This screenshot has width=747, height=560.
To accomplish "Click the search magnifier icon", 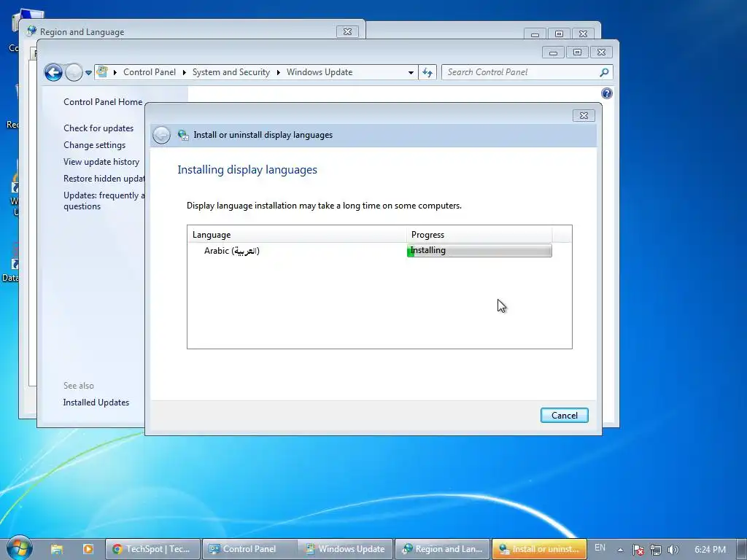I will [x=604, y=72].
